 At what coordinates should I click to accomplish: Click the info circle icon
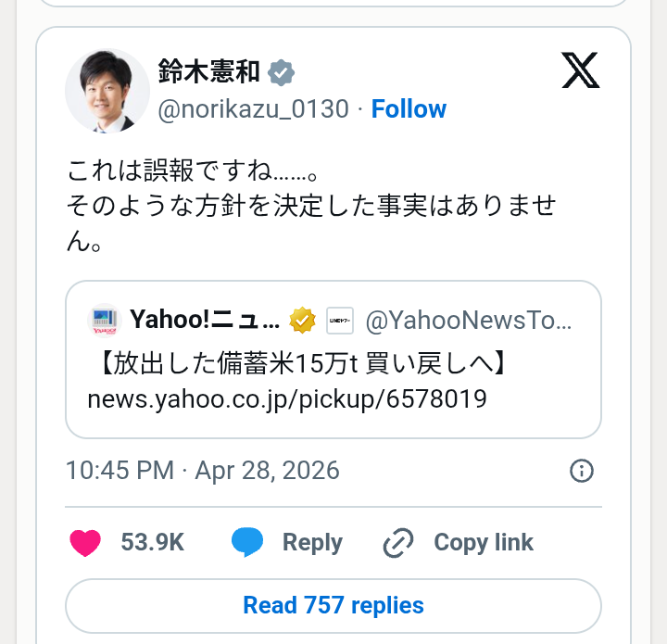tap(581, 471)
